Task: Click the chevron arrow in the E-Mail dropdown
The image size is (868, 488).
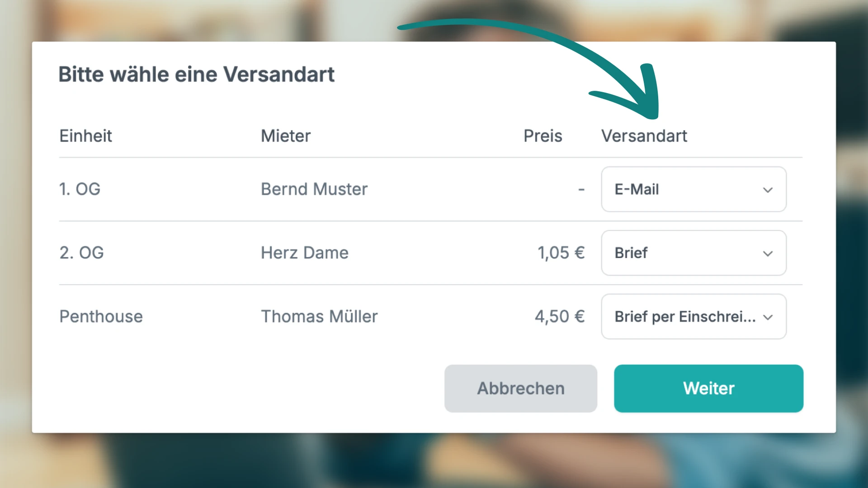Action: pyautogui.click(x=768, y=190)
